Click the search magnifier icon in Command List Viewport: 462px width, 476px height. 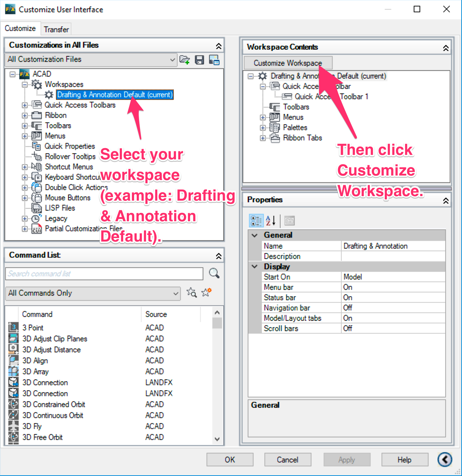(214, 273)
